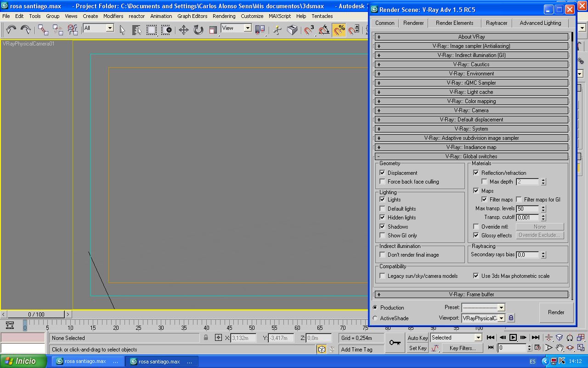Toggle the Hidden lights checkbox
Image resolution: width=588 pixels, height=368 pixels.
382,218
